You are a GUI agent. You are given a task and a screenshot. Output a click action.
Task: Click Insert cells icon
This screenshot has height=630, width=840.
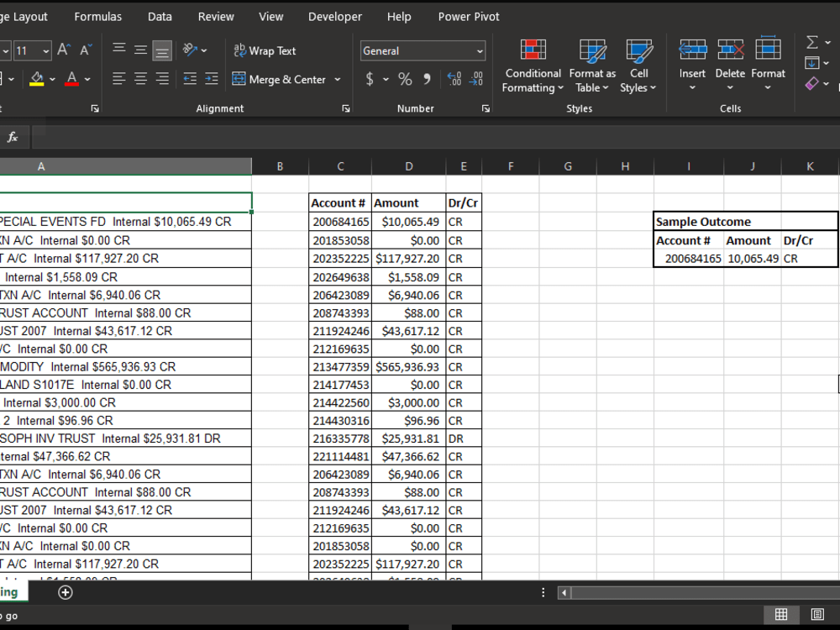[692, 51]
